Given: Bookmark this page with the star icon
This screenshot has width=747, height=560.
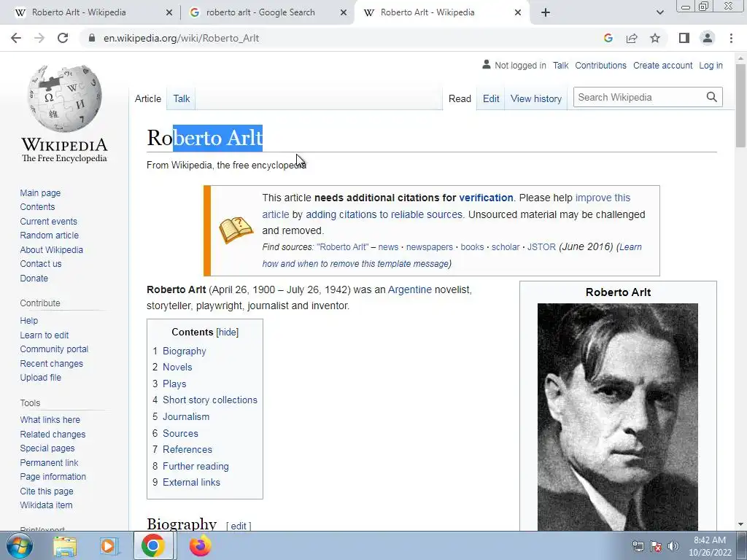Looking at the screenshot, I should pos(655,38).
